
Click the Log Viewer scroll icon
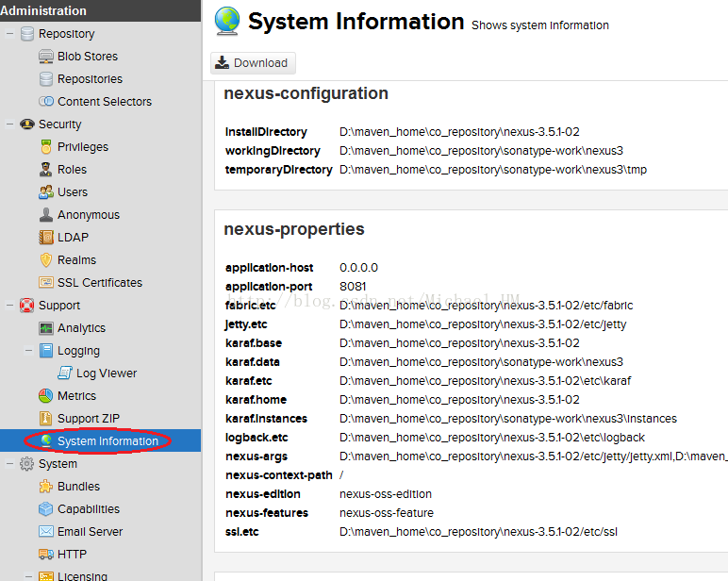[x=65, y=373]
